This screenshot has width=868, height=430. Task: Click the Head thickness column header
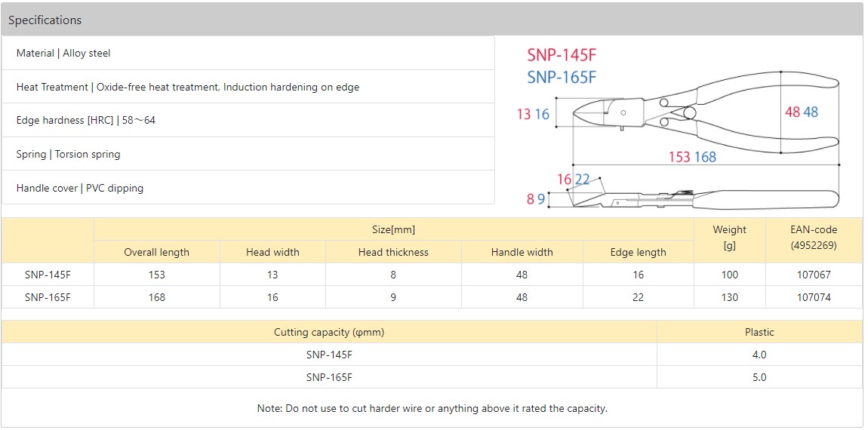(393, 252)
